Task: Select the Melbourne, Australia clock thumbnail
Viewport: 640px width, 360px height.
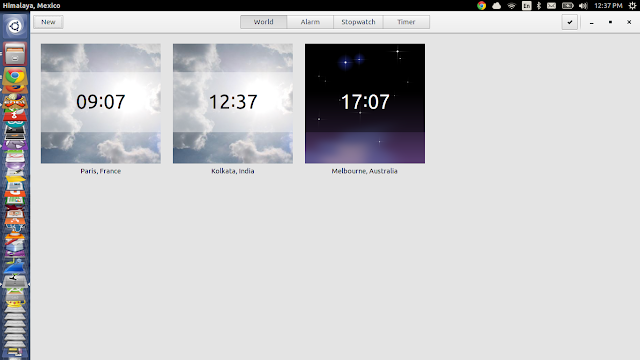Action: click(x=365, y=104)
